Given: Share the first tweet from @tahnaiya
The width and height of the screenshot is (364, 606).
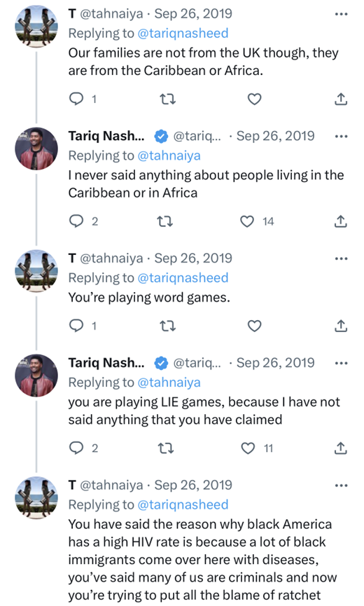Looking at the screenshot, I should pyautogui.click(x=340, y=99).
